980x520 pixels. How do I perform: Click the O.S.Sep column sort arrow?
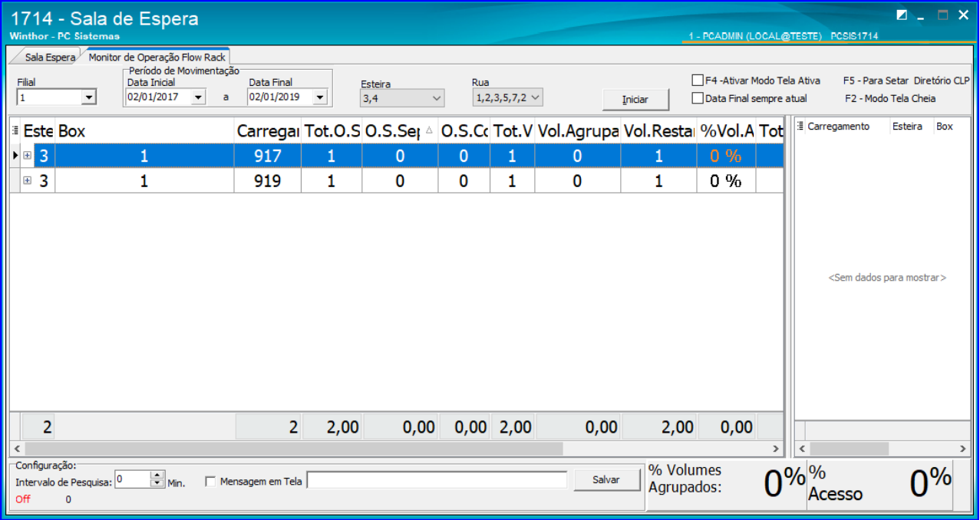[x=429, y=131]
